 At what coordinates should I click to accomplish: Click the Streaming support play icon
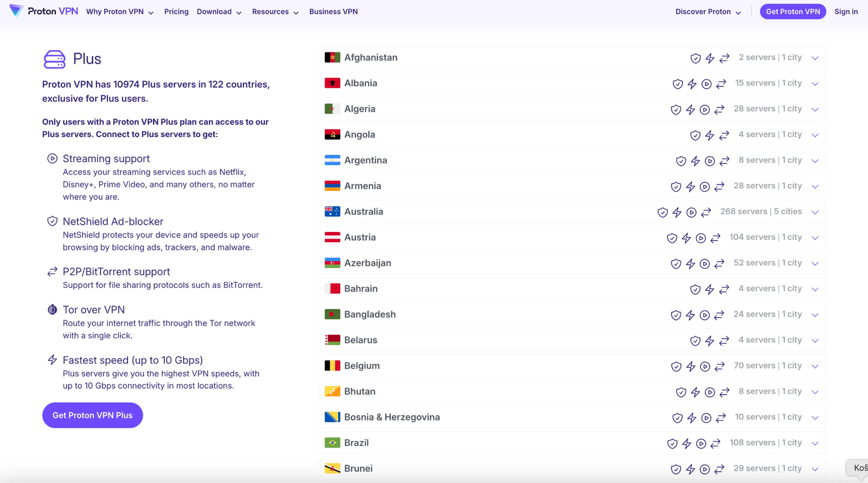coord(52,159)
